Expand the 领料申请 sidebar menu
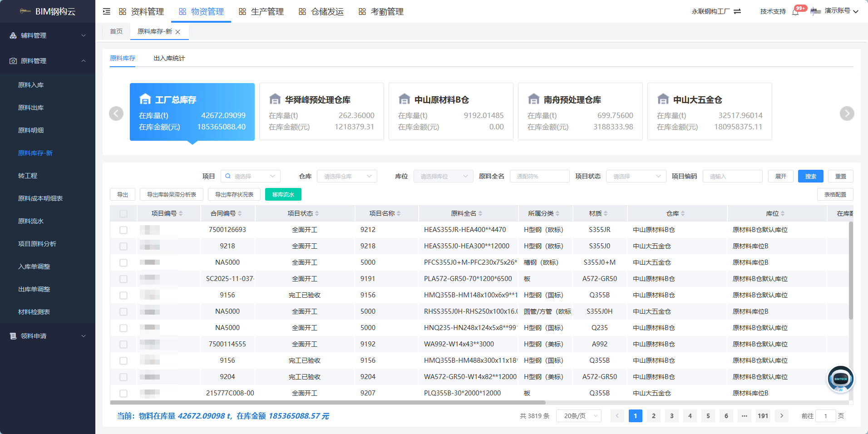 pyautogui.click(x=48, y=336)
